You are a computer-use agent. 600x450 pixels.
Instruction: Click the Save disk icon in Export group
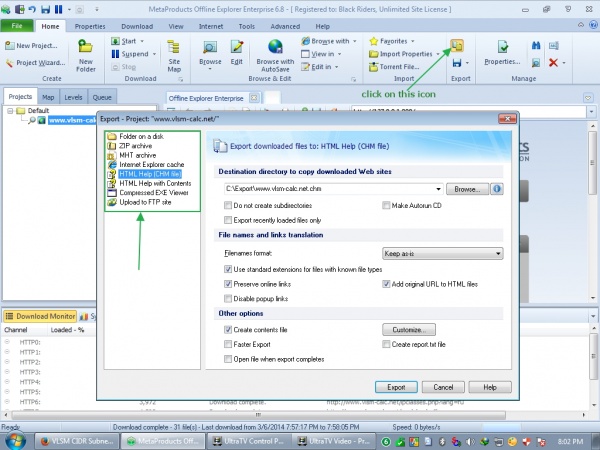[457, 62]
